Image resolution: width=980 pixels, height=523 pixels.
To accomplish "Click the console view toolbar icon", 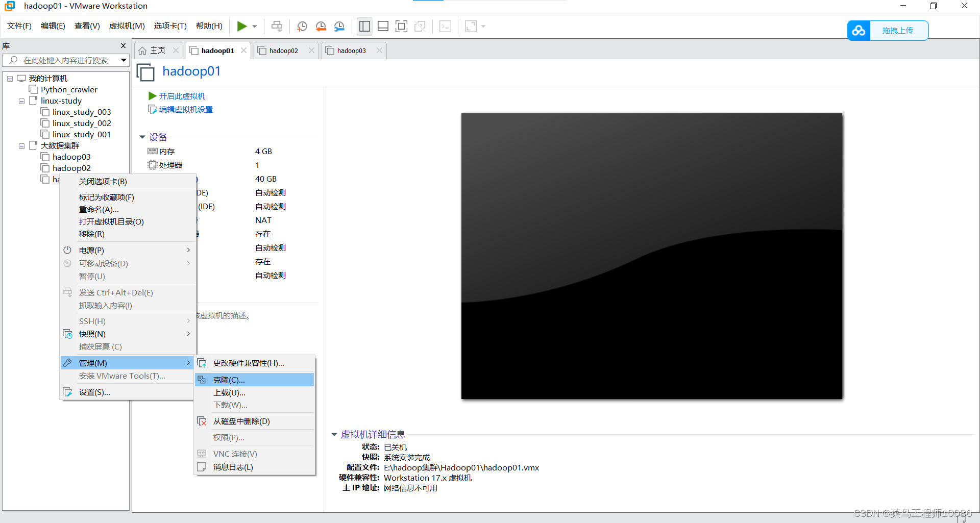I will tap(445, 26).
